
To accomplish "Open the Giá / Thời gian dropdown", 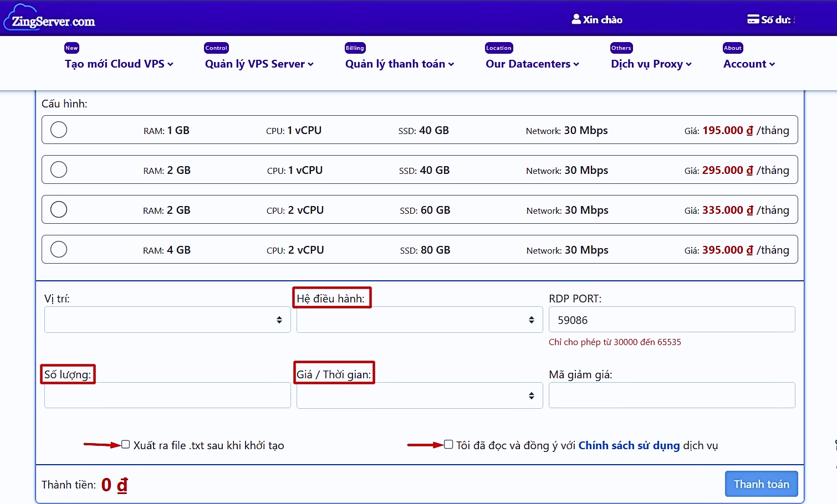I will pyautogui.click(x=420, y=395).
